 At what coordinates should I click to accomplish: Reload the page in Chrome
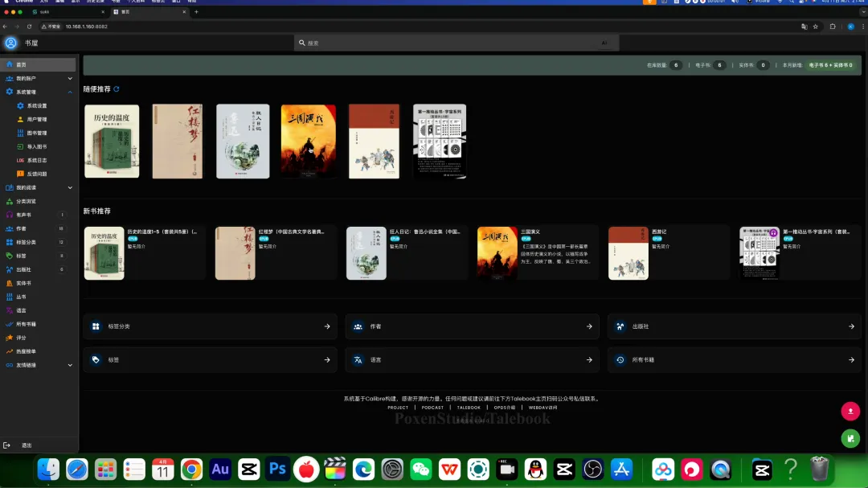[x=30, y=27]
